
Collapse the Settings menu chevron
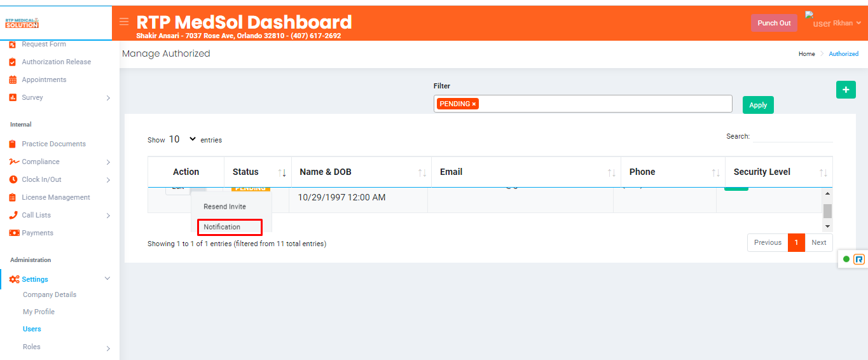click(107, 279)
